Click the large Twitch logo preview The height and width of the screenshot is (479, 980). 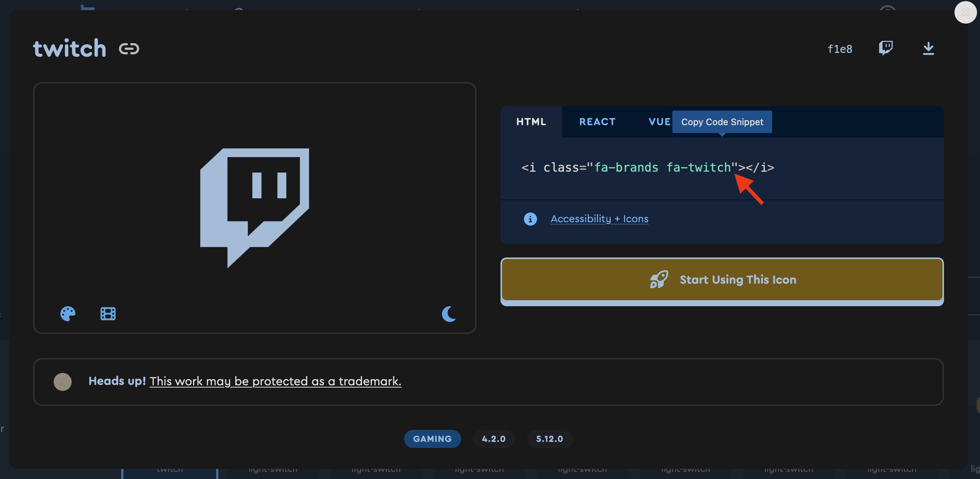tap(254, 208)
